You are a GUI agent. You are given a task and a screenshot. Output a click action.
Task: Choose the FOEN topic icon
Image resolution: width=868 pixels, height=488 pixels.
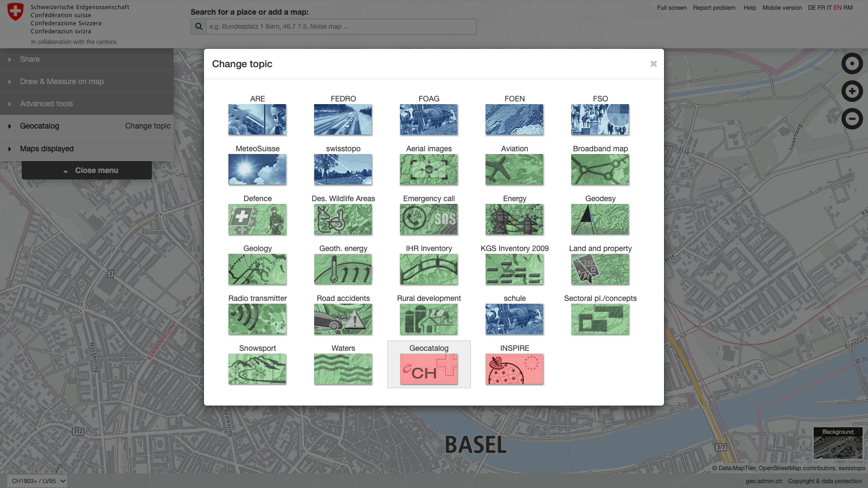pos(514,119)
